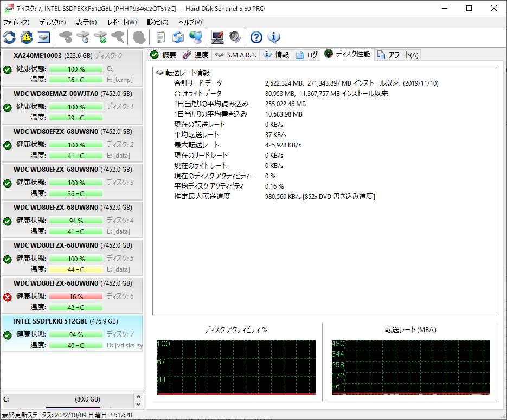Click the D: [vdisks_sy volume label
Screen dimensions: 507x420
pos(125,345)
